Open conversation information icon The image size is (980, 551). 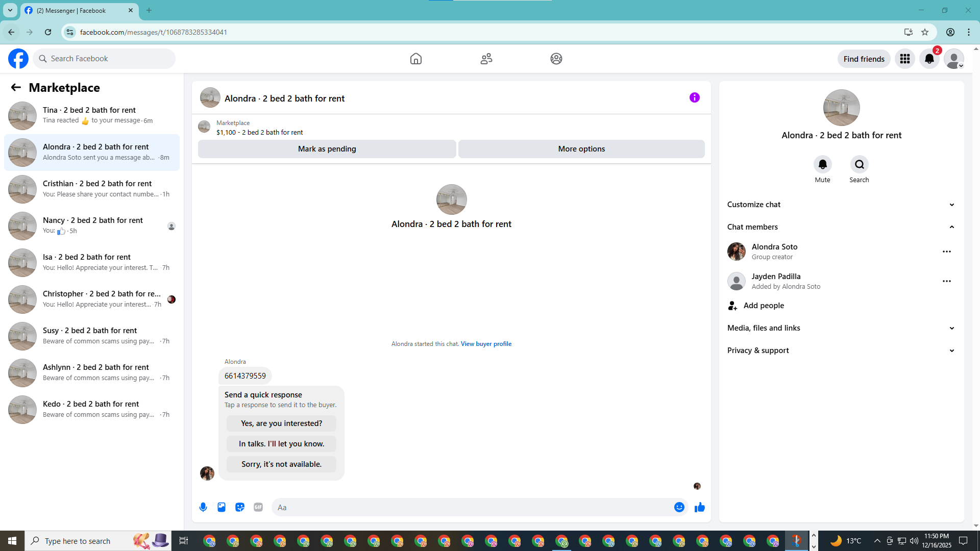click(x=695, y=97)
